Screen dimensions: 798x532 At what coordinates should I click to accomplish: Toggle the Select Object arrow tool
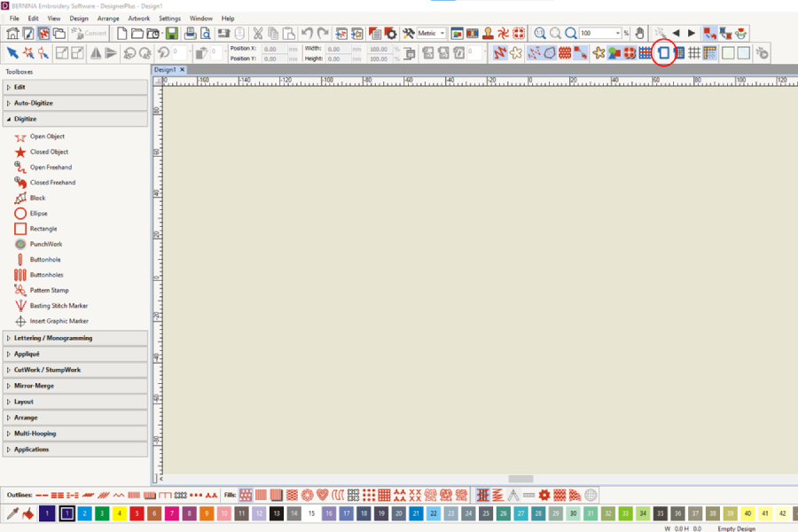pyautogui.click(x=12, y=53)
